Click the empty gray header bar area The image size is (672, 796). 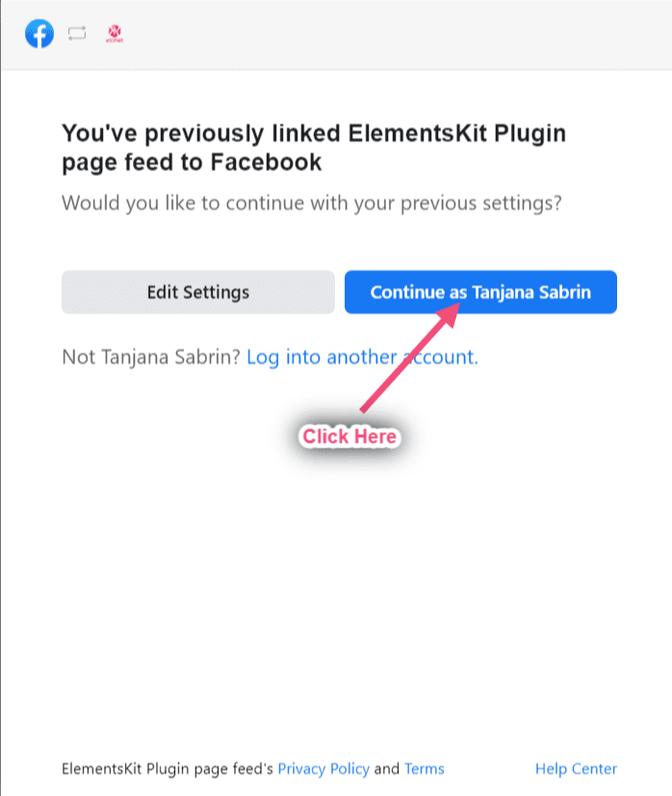385,35
